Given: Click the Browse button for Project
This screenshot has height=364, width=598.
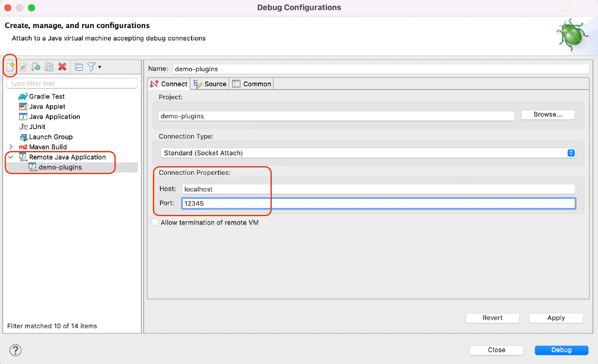Looking at the screenshot, I should click(x=547, y=114).
